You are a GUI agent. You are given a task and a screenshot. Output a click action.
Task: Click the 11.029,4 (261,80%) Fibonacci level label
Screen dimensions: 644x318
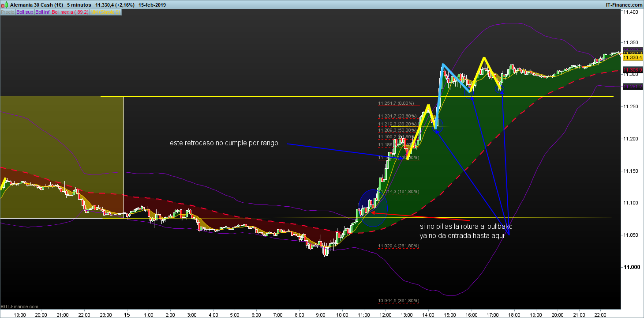coord(399,246)
